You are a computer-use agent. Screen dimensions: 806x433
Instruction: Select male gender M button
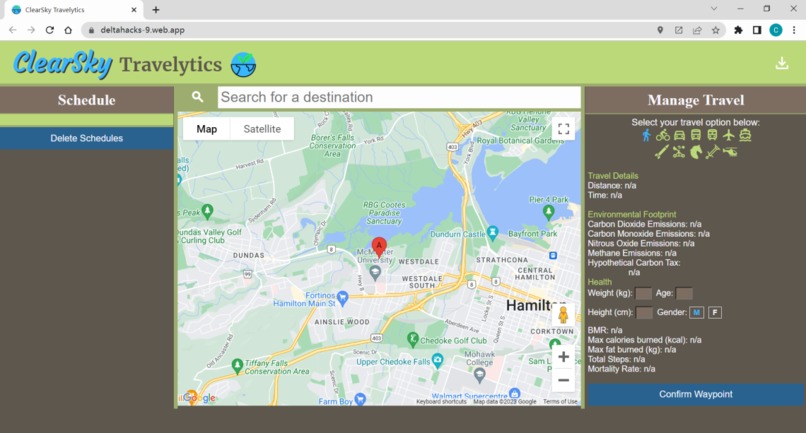click(x=696, y=312)
